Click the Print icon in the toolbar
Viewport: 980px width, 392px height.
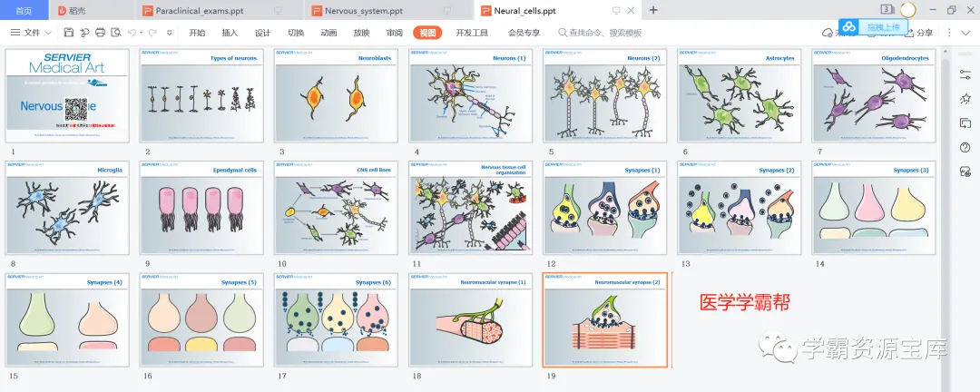pyautogui.click(x=100, y=33)
